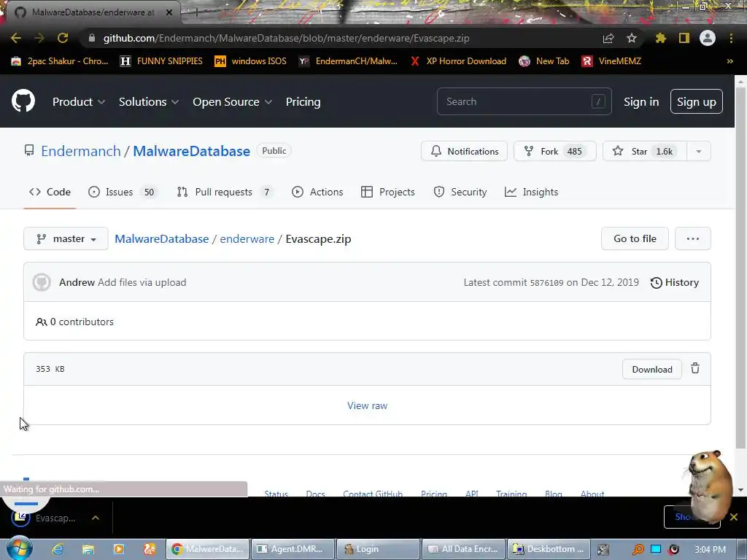Click the Sign up button
This screenshot has height=560, width=747.
point(697,101)
